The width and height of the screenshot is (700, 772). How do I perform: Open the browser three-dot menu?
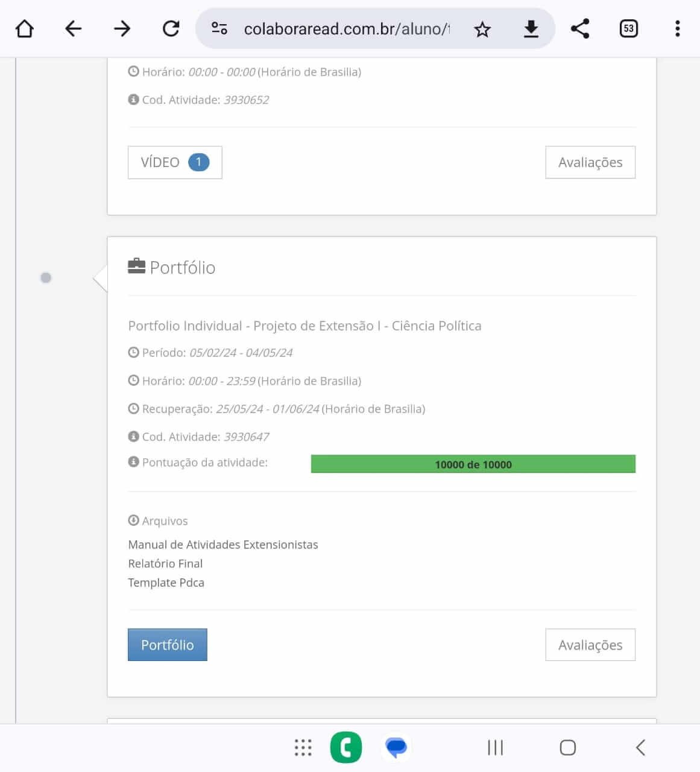(677, 28)
